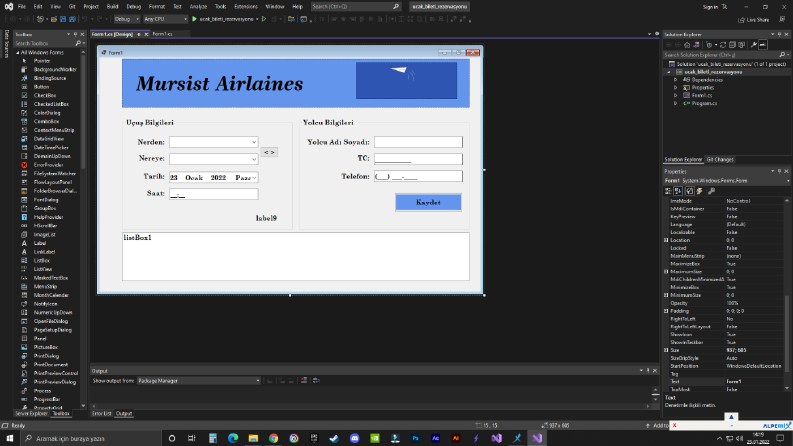This screenshot has width=793, height=446.
Task: Expand Dependencies node in Solution Explorer
Action: coord(676,80)
